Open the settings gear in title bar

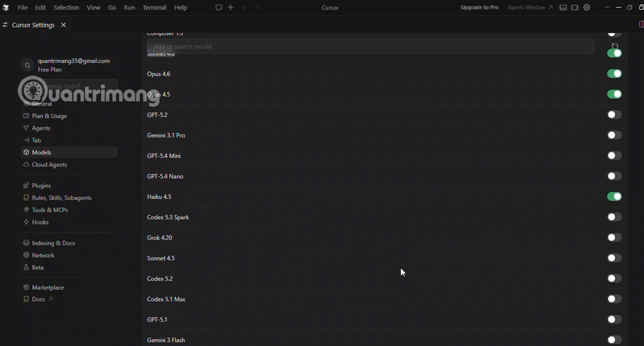tap(587, 8)
